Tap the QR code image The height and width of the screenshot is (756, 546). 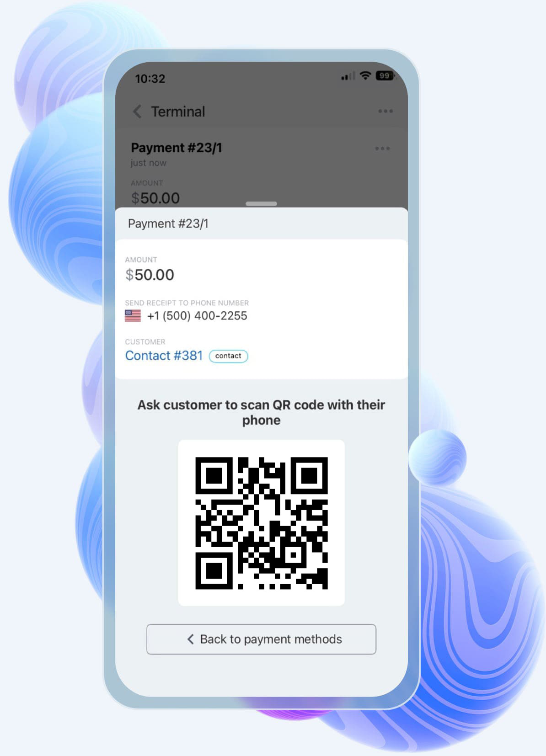(261, 523)
